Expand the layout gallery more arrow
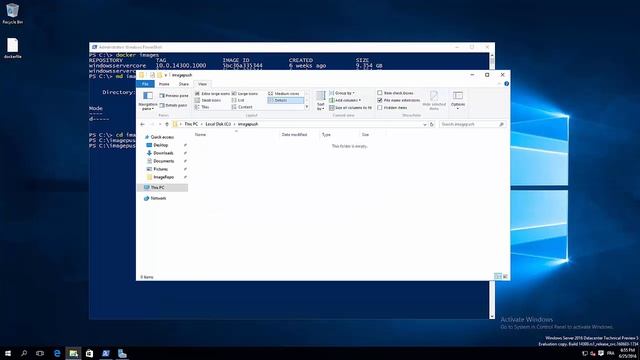Viewport: 640px width, 360px height. (307, 107)
